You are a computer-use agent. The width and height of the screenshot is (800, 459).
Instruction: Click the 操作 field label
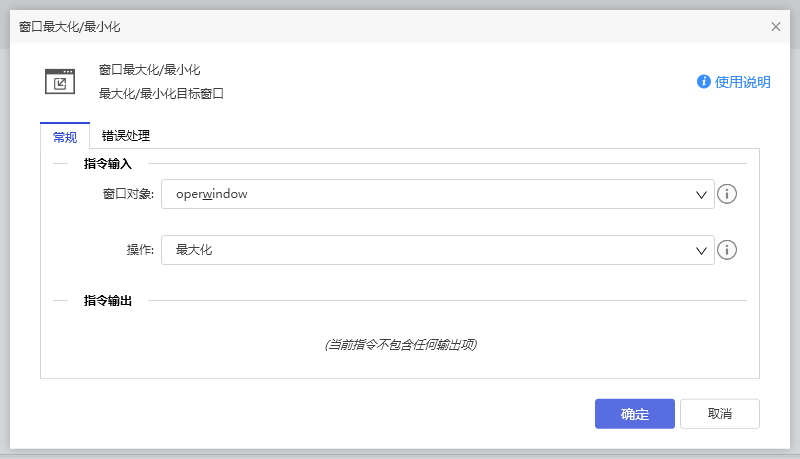click(140, 250)
